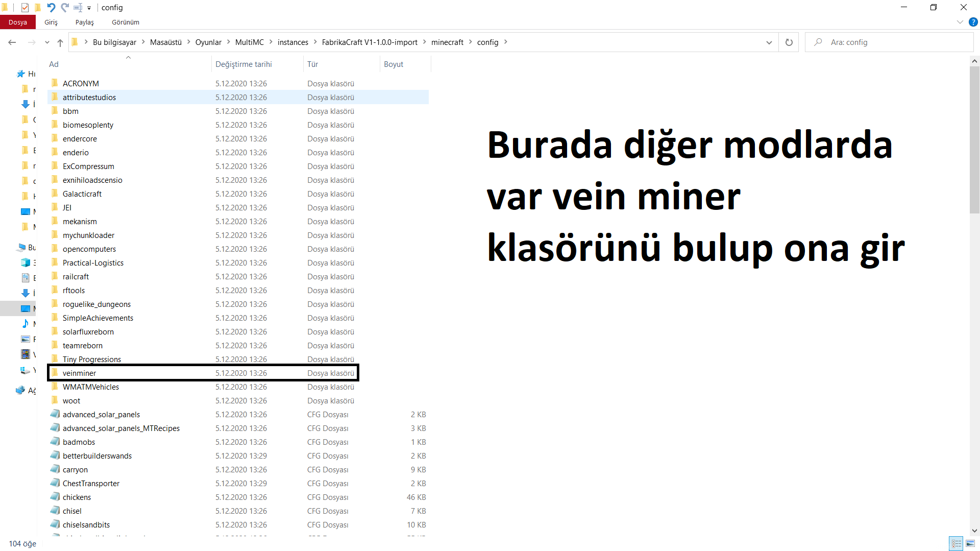Viewport: 980px width, 551px height.
Task: Select the chiselsandbits file
Action: (238, 524)
